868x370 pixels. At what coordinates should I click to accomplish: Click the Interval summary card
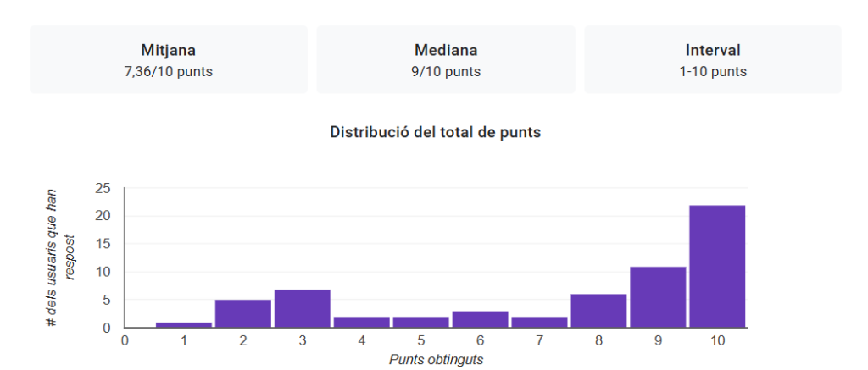pos(712,59)
